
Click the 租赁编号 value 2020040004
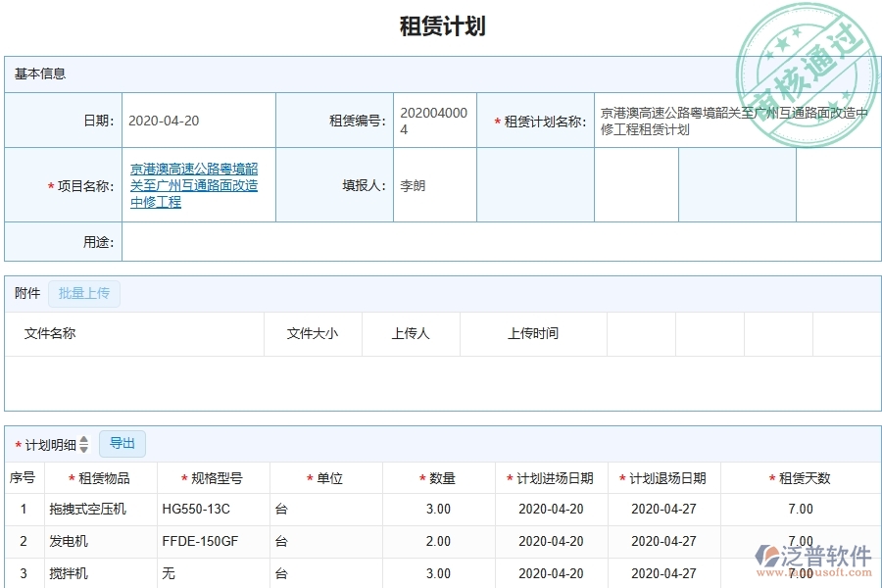coord(433,119)
